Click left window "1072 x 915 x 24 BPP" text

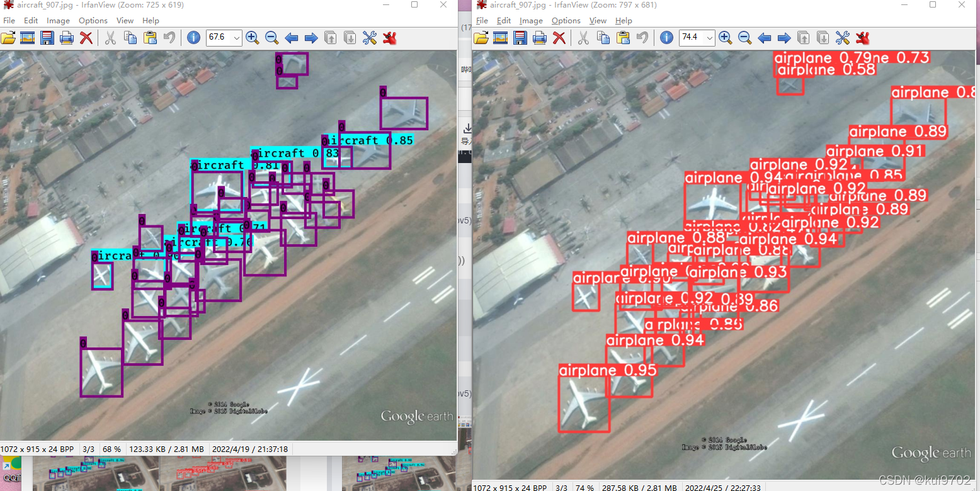pos(37,449)
